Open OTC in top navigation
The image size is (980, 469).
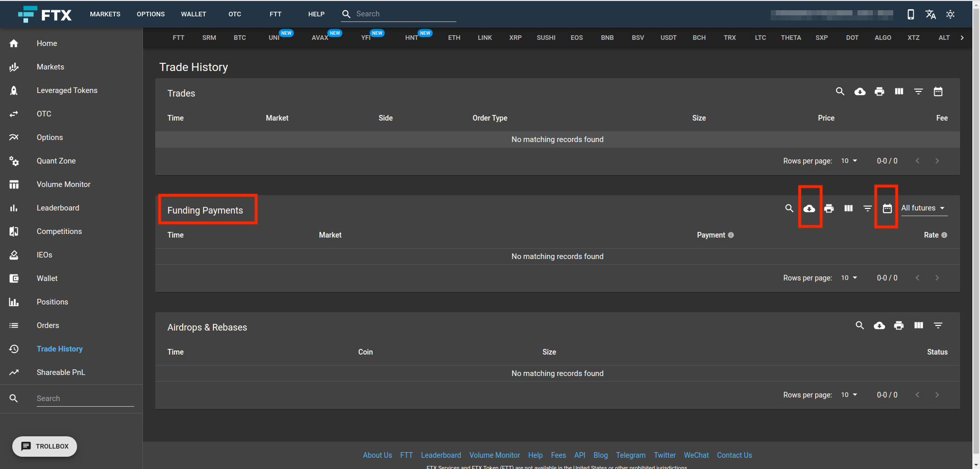tap(235, 14)
